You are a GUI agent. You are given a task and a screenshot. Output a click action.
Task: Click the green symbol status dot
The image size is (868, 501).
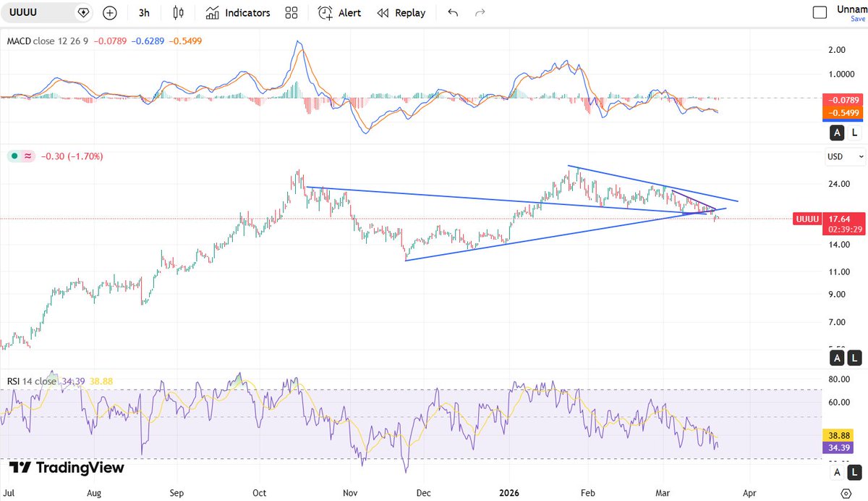[14, 156]
